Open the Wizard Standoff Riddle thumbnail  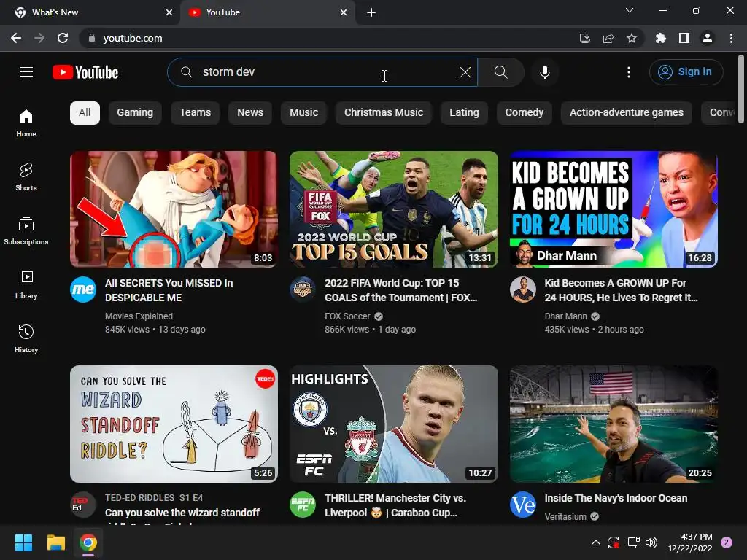[x=174, y=424]
